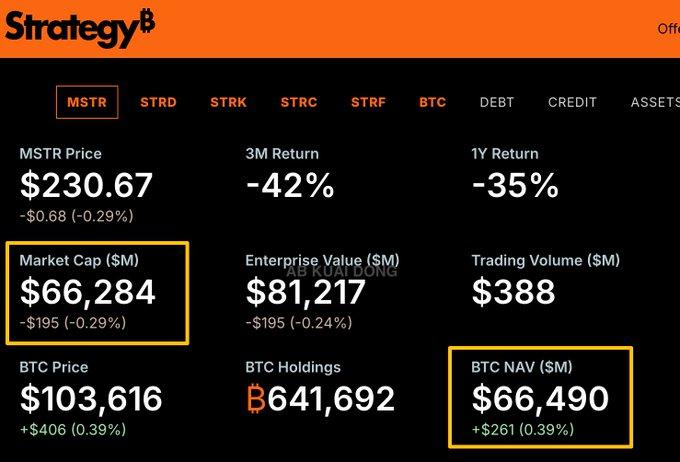Select the STRF tab
680x462 pixels.
(x=368, y=102)
